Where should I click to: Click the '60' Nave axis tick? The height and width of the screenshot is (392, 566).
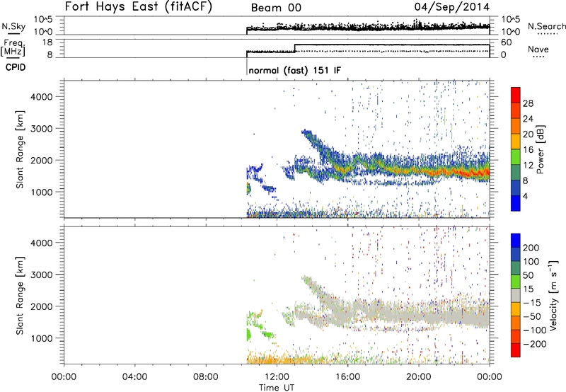point(507,42)
